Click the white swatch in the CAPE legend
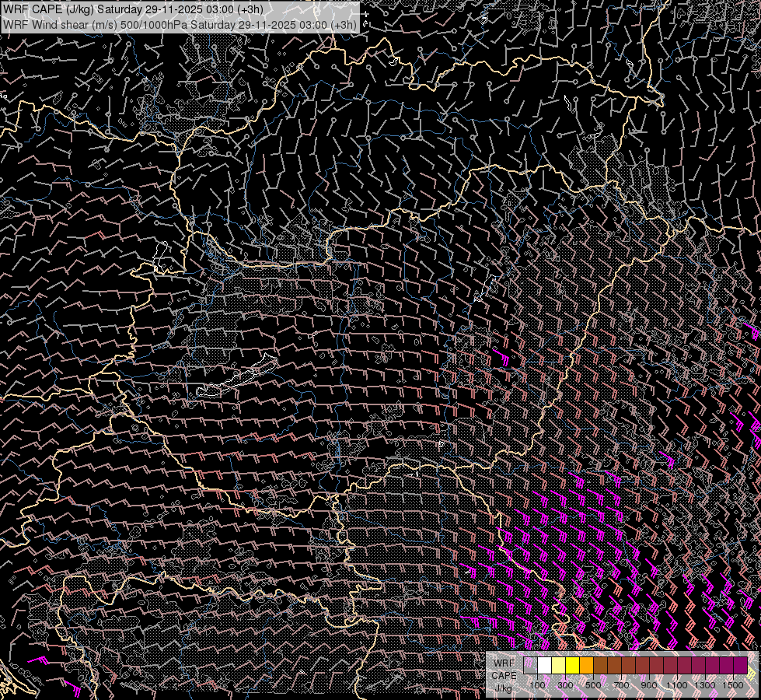The height and width of the screenshot is (700, 761). (x=545, y=666)
